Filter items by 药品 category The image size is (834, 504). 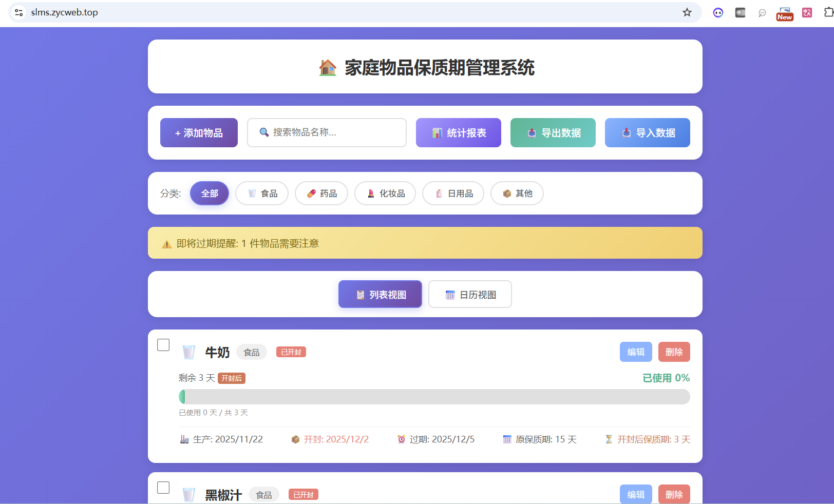pyautogui.click(x=321, y=193)
